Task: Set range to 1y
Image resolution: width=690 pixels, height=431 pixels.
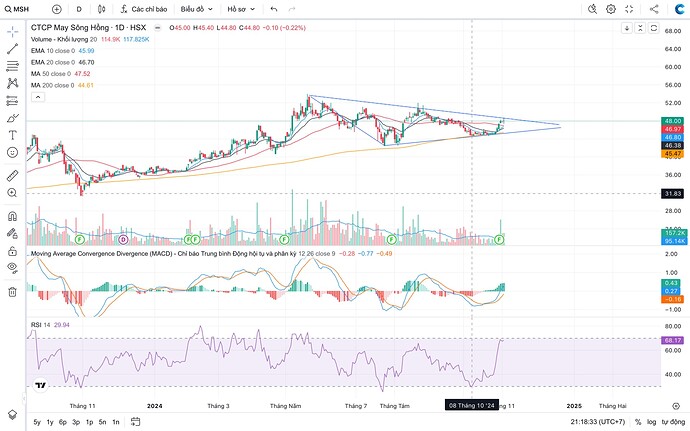Action: (50, 422)
